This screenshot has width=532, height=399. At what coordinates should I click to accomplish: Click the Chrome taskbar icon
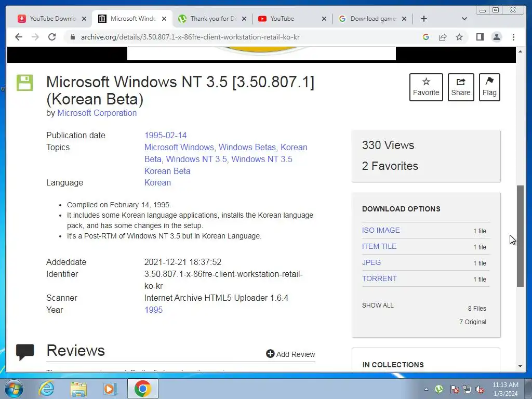(142, 389)
